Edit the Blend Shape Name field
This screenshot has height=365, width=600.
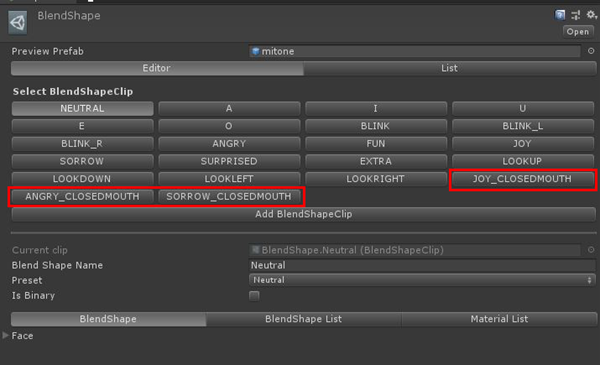(422, 265)
